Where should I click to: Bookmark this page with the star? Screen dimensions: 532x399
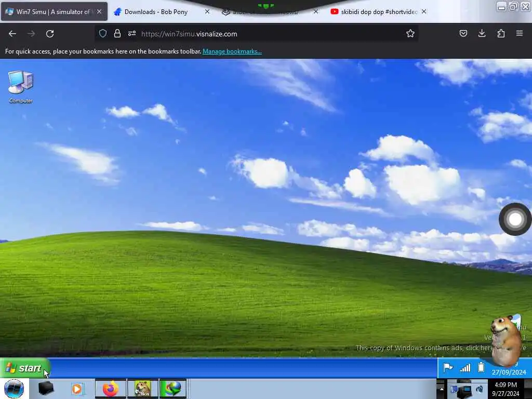click(x=410, y=33)
